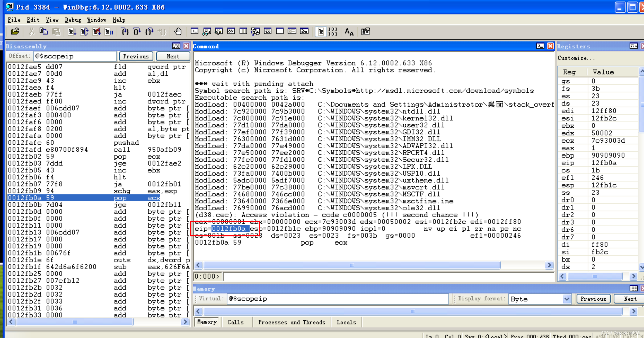
Task: Close the Disassembly panel
Action: pyautogui.click(x=187, y=46)
